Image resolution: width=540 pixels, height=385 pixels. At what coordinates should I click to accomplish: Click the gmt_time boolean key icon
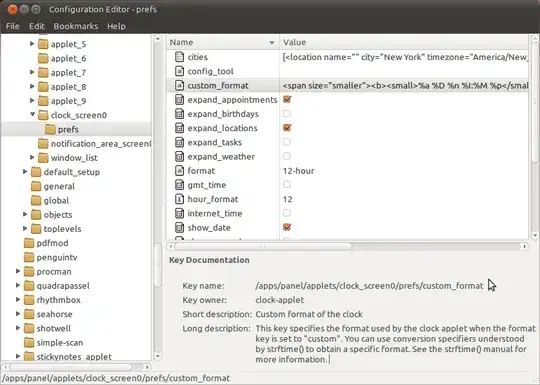pyautogui.click(x=179, y=185)
